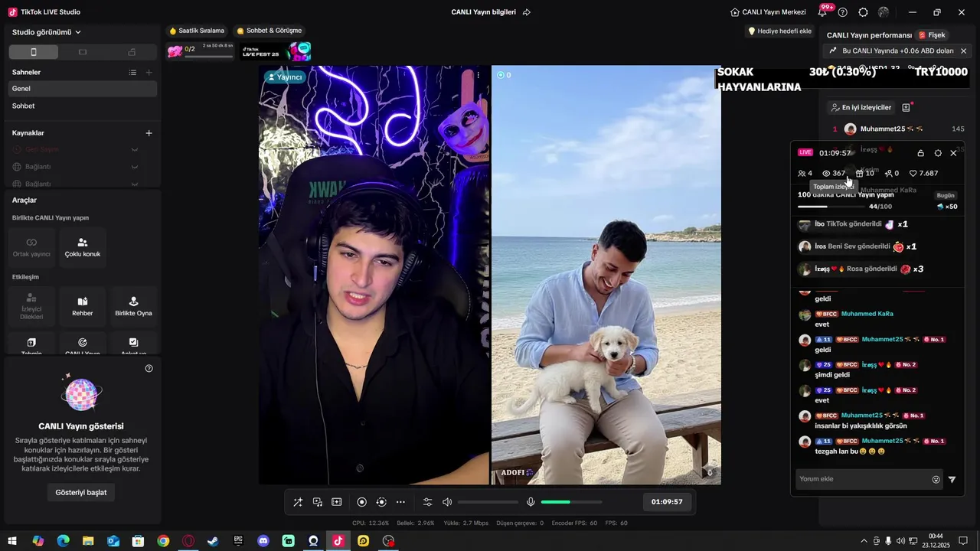Image resolution: width=980 pixels, height=551 pixels.
Task: Open CANLI Yayın Merkezi
Action: pos(768,12)
